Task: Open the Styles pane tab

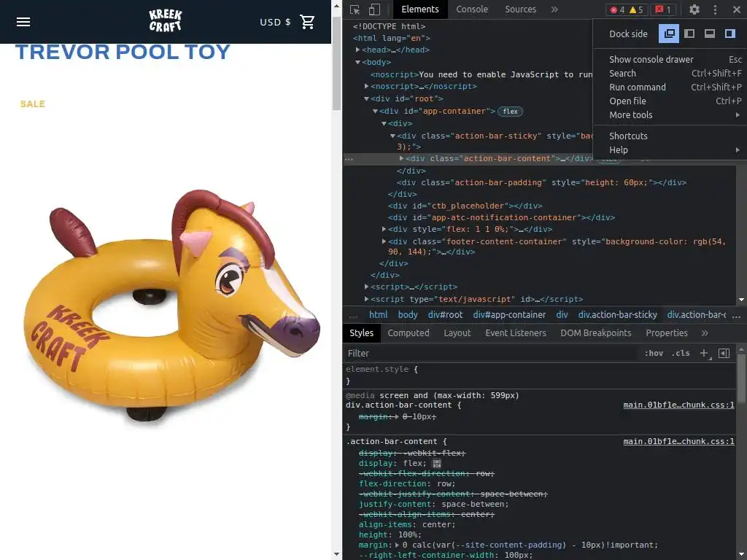Action: (x=362, y=332)
